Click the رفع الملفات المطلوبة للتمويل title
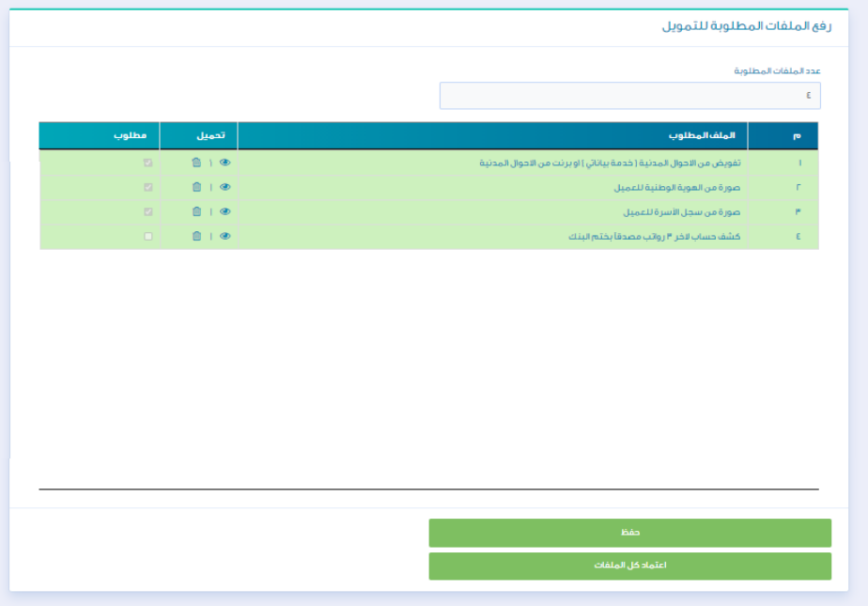The image size is (868, 606). pyautogui.click(x=747, y=26)
